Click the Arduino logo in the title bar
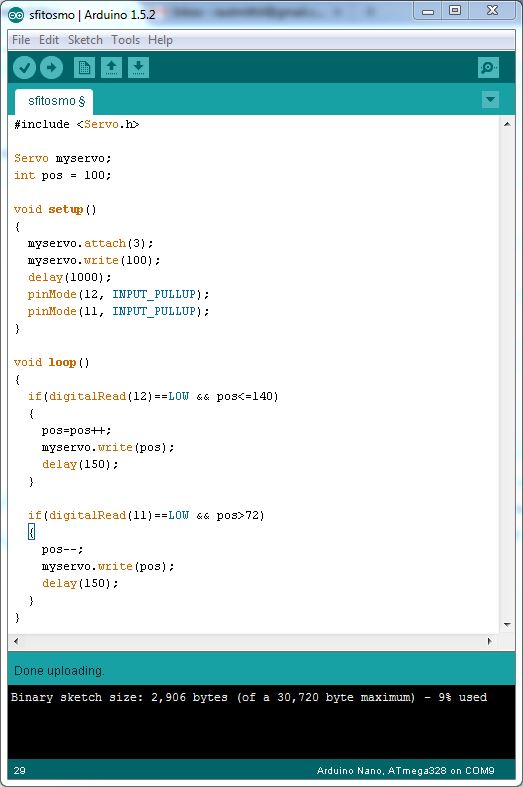Screen dimensions: 523x787 [x=16, y=15]
